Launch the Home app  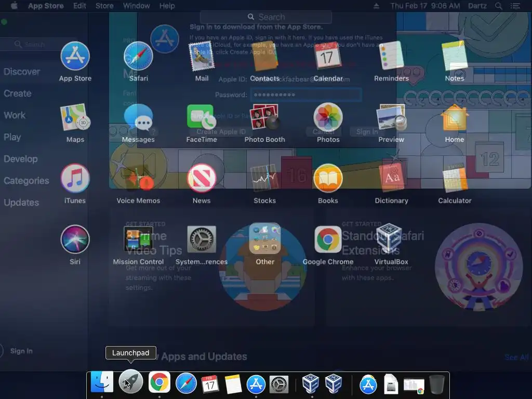pos(454,117)
